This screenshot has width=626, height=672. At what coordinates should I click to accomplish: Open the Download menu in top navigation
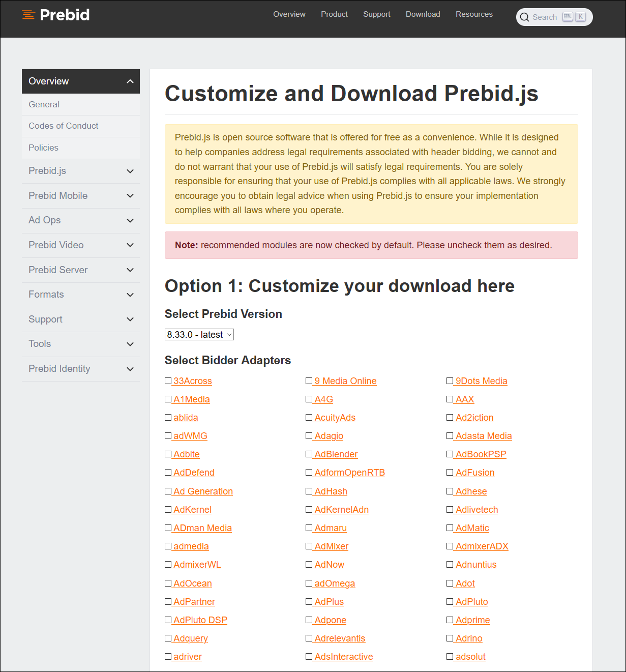[x=423, y=14]
